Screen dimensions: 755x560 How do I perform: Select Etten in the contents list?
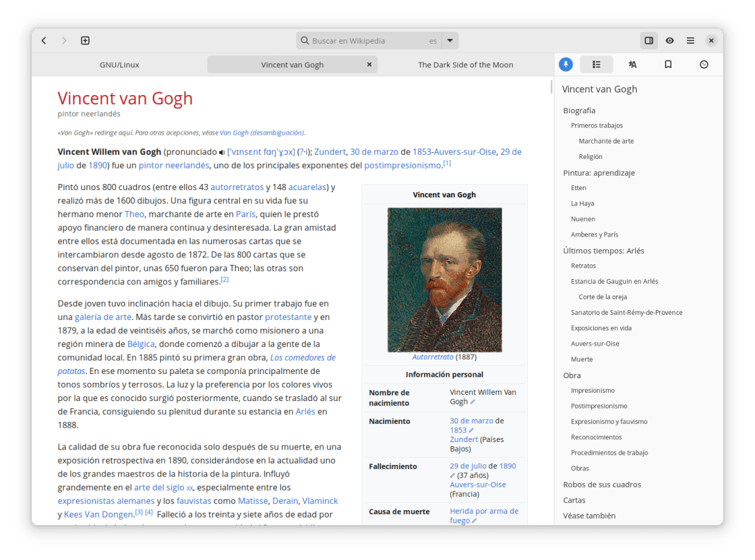[x=578, y=188]
